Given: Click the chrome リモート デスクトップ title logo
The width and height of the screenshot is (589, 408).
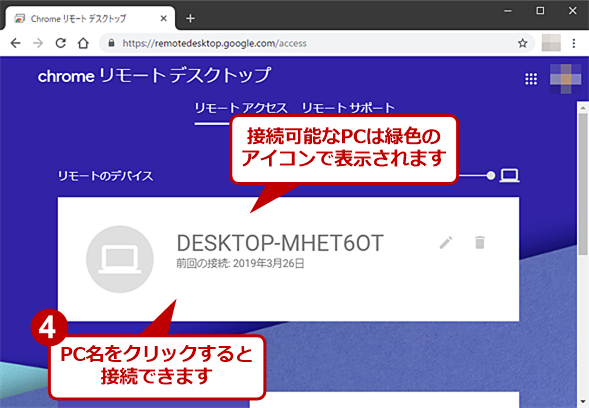Looking at the screenshot, I should click(154, 76).
